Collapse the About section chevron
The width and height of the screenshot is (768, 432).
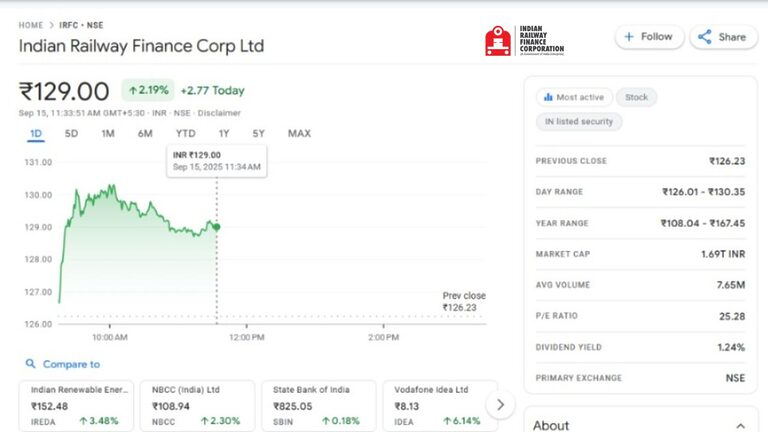pyautogui.click(x=739, y=425)
